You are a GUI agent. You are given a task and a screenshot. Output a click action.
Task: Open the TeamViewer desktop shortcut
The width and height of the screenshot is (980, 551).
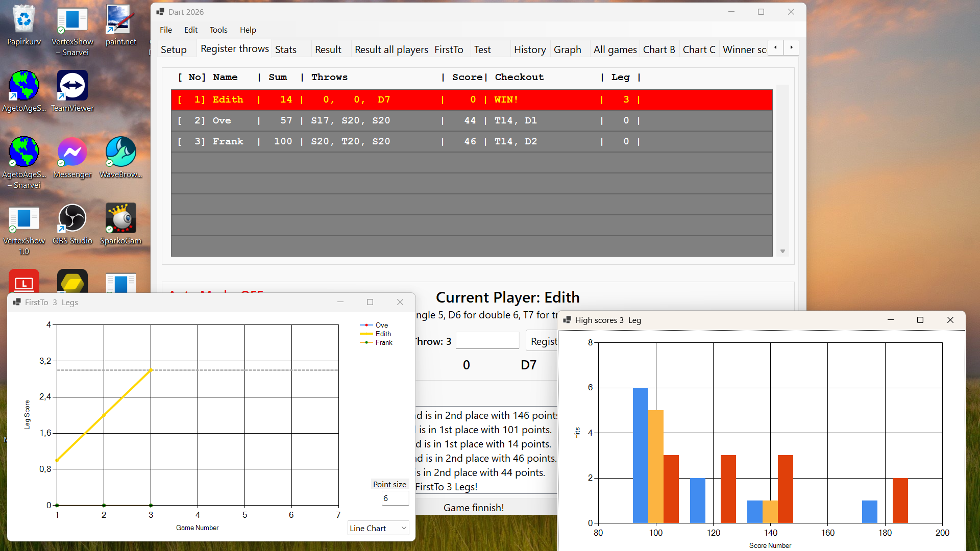(72, 87)
